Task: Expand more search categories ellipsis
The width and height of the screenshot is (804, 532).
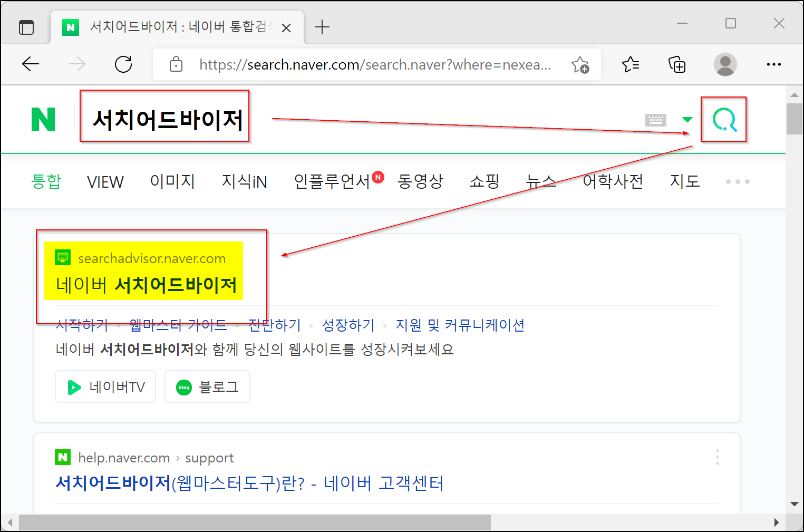Action: pyautogui.click(x=738, y=181)
